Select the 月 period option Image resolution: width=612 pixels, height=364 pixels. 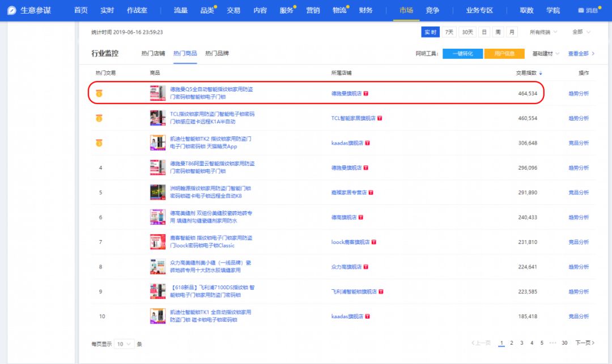click(512, 32)
